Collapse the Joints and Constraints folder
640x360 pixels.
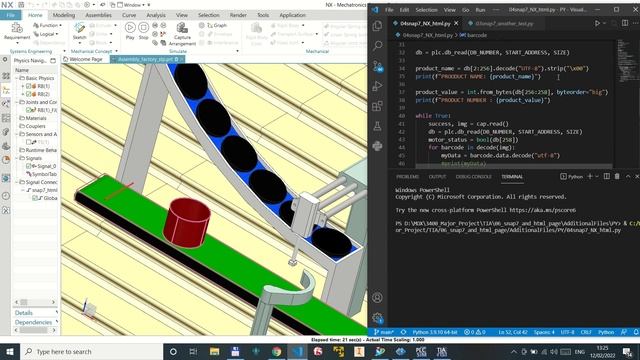[x=17, y=102]
